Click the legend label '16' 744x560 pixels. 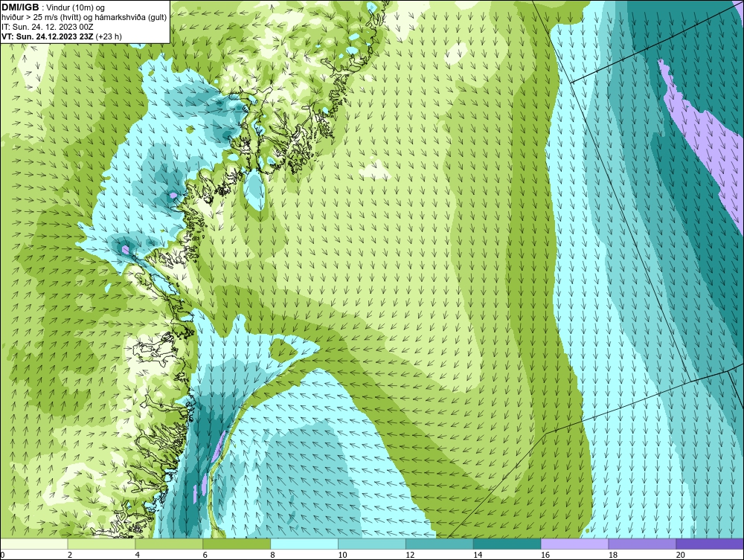[545, 555]
